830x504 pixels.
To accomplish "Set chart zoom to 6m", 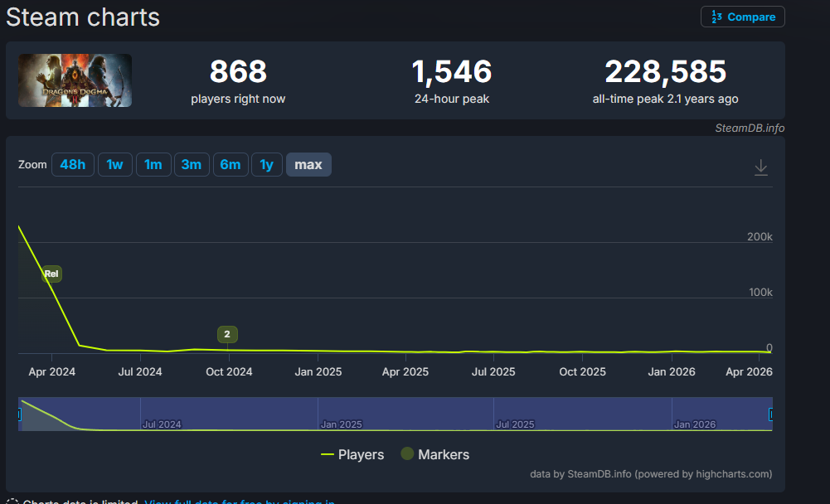I will coord(231,165).
